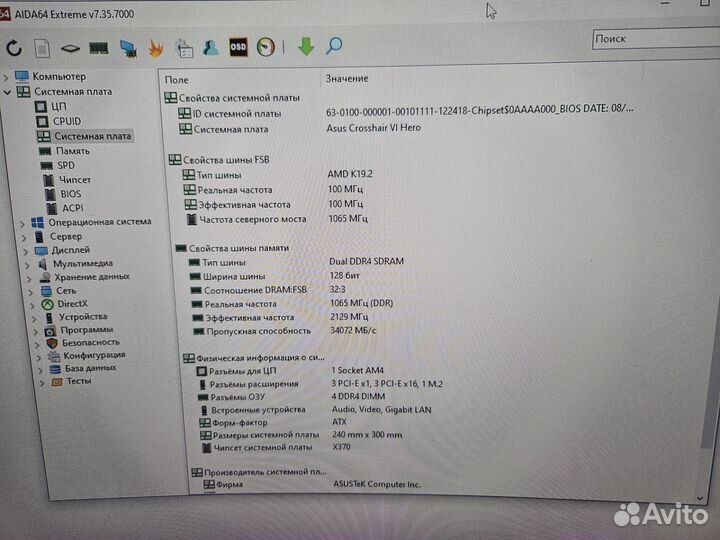The height and width of the screenshot is (540, 720).
Task: Select the Размеры системной платы row
Action: pos(301,435)
